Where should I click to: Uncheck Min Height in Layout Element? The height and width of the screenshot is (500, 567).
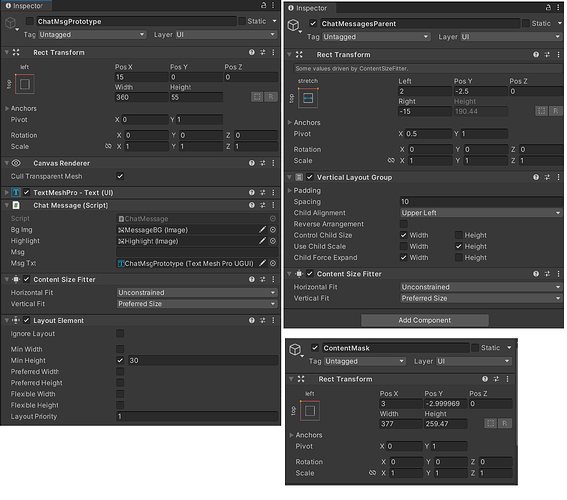(120, 360)
